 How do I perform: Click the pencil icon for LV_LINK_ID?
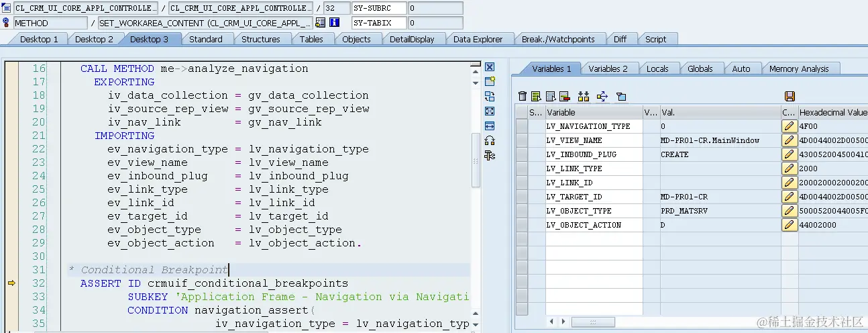tap(789, 183)
